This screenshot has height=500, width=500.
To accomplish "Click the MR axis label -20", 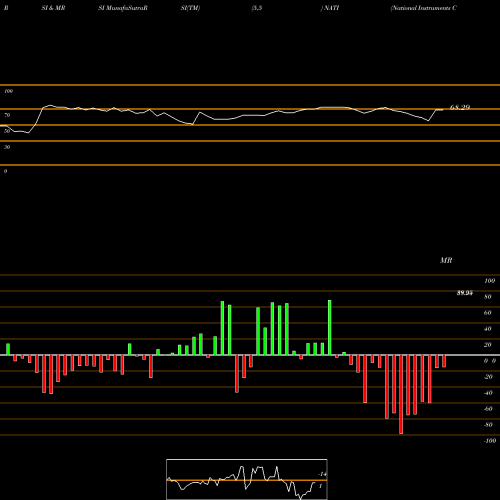I will pos(488,377).
